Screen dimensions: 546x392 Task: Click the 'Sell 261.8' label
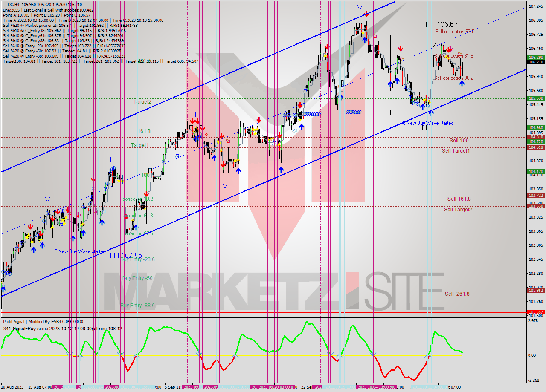pos(457,294)
